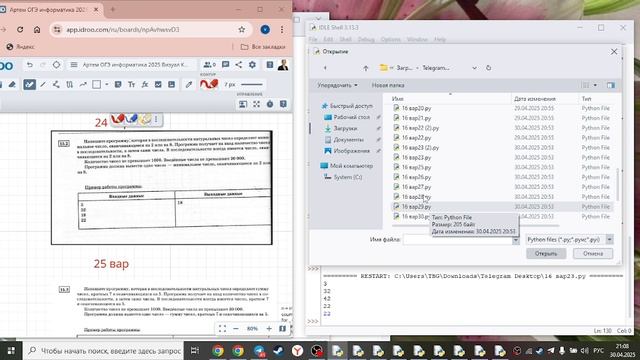This screenshot has width=640, height=360.
Task: Pick the color eyedropper tool
Action: pos(189,84)
